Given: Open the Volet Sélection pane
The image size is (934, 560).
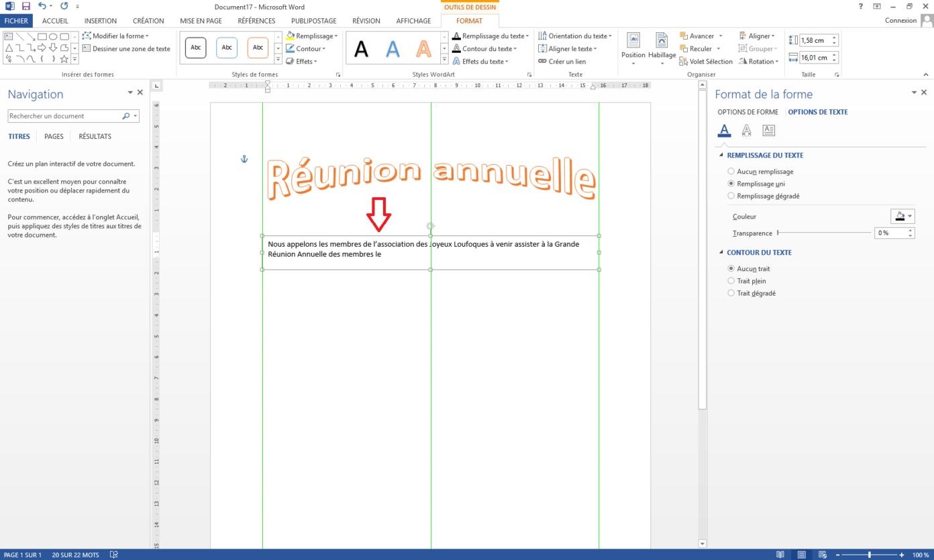Looking at the screenshot, I should [x=706, y=61].
